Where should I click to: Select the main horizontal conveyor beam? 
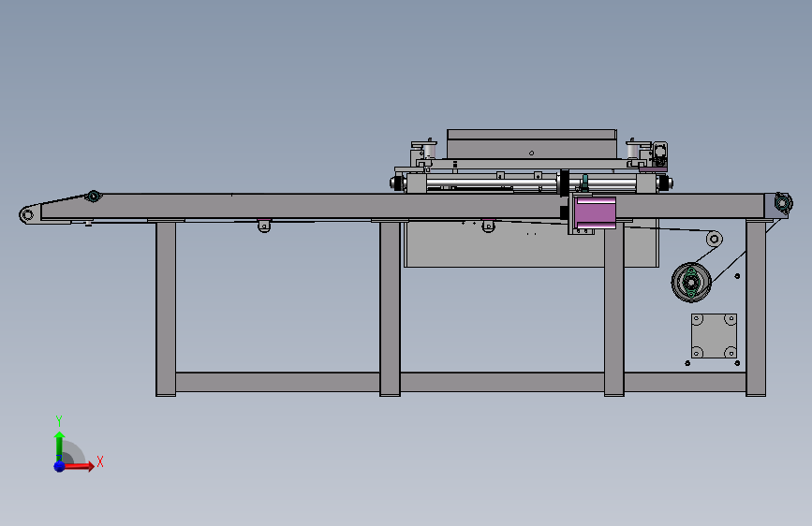point(403,207)
